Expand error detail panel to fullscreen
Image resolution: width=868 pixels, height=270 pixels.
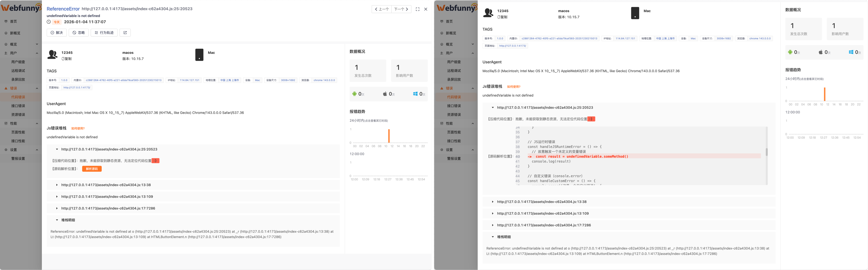[x=417, y=9]
